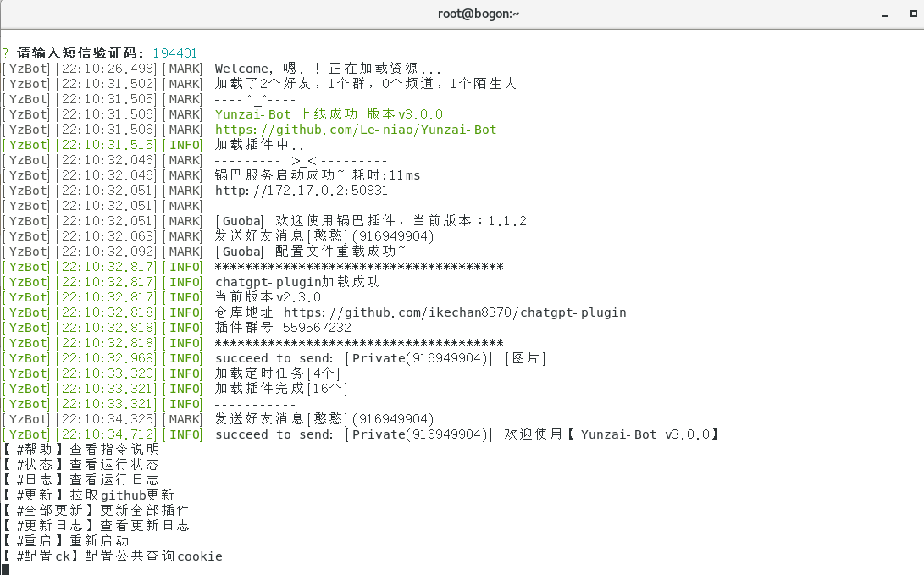Select the 加载了2个好友 log line
Viewport: 924px width, 575px height.
click(365, 84)
